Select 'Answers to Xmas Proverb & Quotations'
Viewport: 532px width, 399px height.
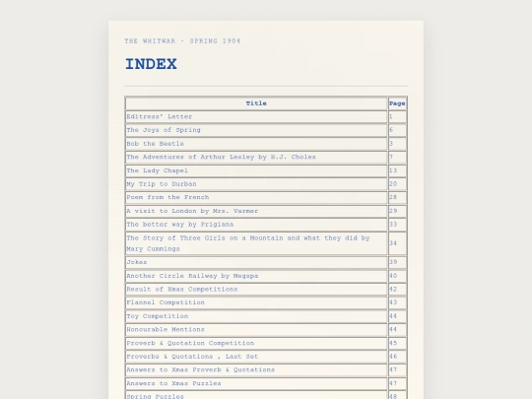click(x=256, y=370)
